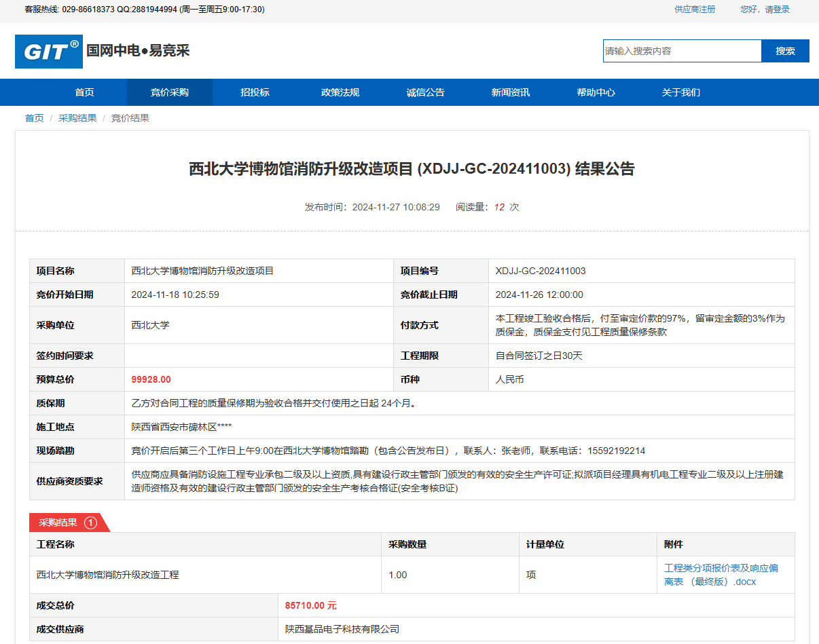Open the 供应商注册 link
This screenshot has height=644, width=819.
[x=695, y=10]
